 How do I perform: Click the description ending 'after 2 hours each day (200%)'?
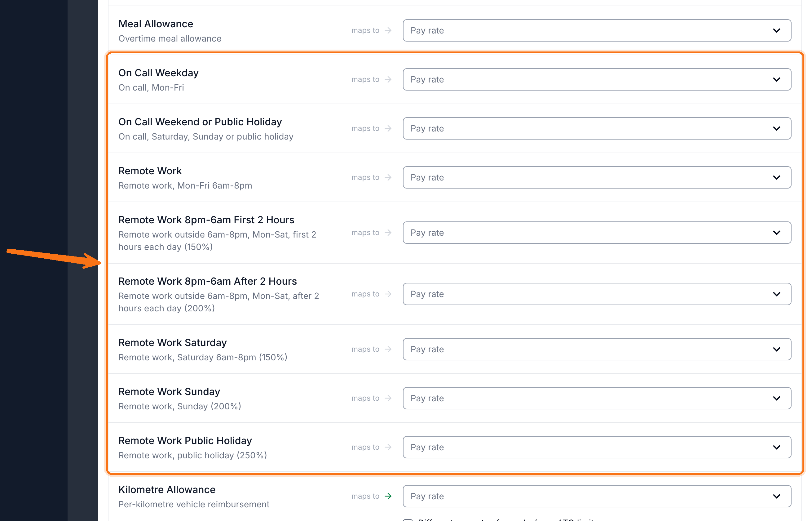click(218, 302)
